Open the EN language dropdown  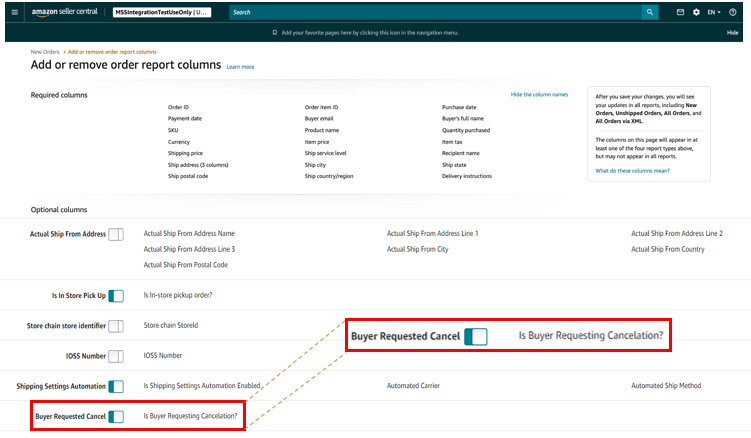tap(714, 12)
